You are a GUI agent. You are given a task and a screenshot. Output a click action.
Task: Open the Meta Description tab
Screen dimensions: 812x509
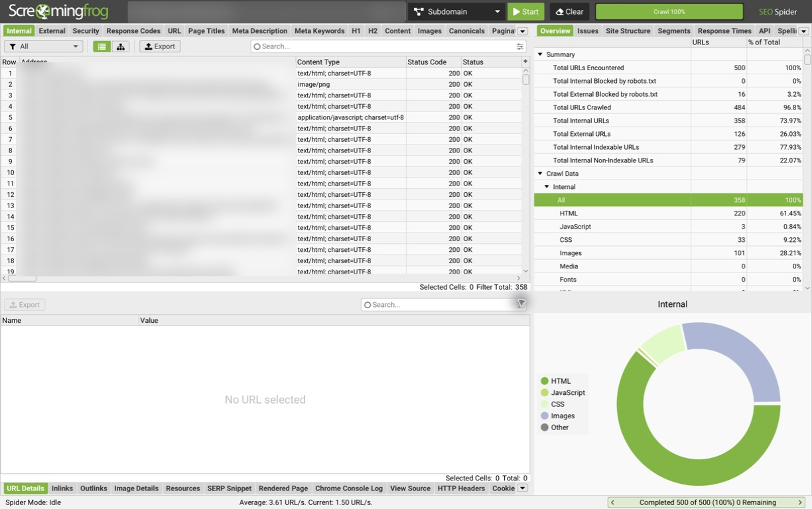pos(259,31)
